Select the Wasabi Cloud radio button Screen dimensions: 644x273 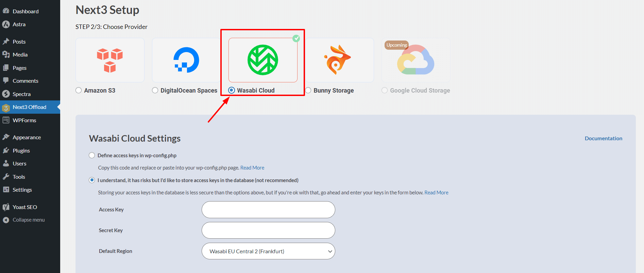(232, 90)
